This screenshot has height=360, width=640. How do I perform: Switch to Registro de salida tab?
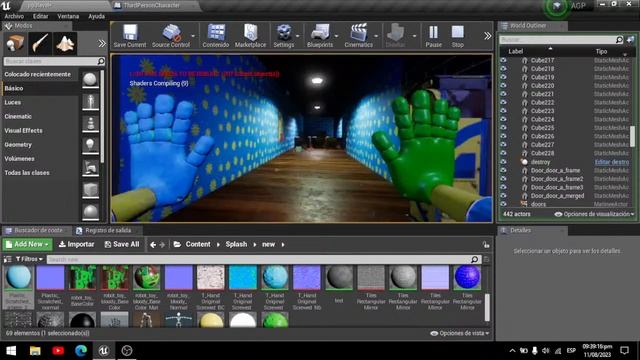(x=108, y=231)
